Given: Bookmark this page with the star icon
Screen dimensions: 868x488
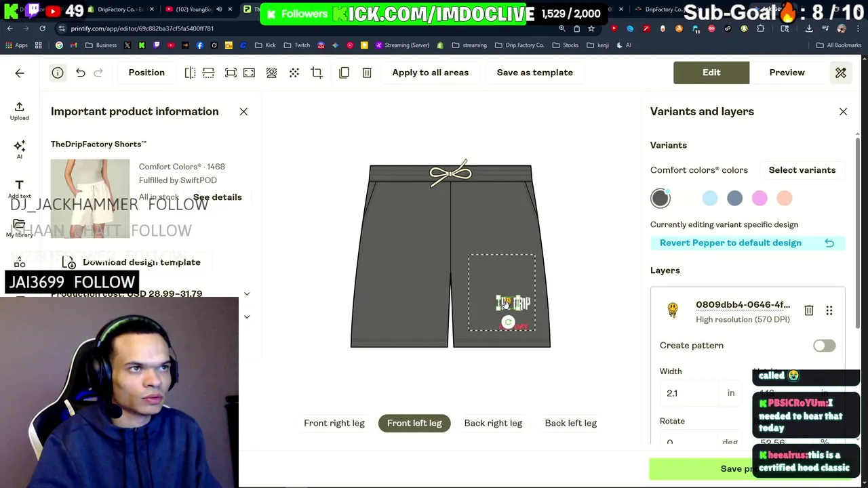Looking at the screenshot, I should 591,28.
